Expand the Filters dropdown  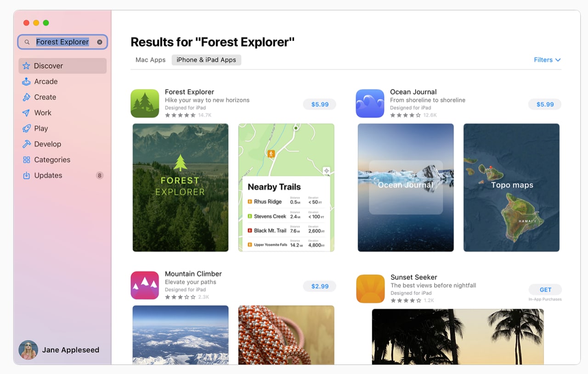pos(547,60)
